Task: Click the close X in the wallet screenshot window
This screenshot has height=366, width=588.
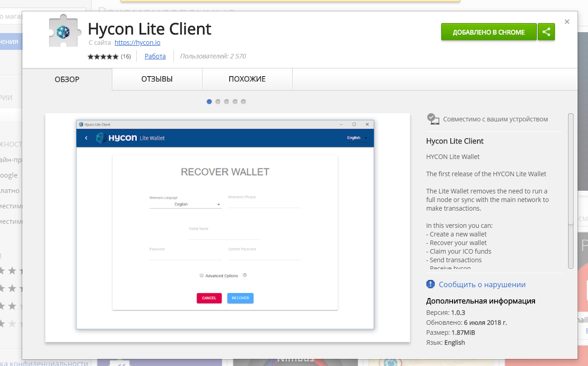Action: 367,125
